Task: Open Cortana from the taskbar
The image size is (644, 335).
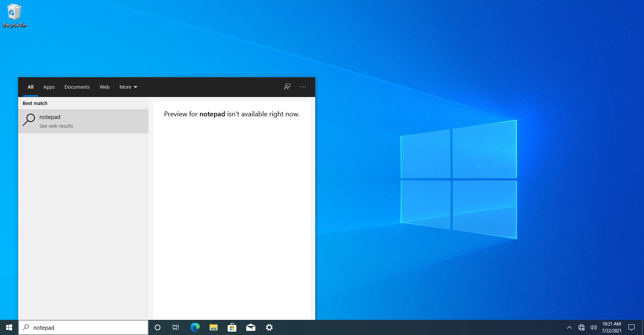Action: (x=158, y=327)
